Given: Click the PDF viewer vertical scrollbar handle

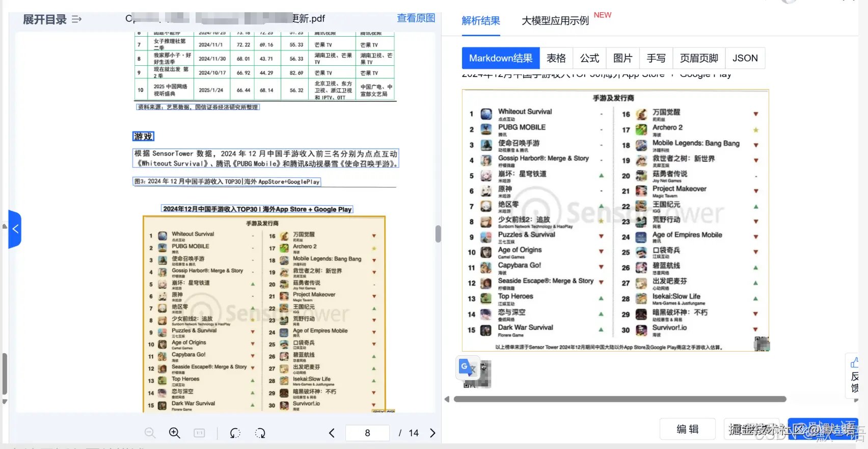Looking at the screenshot, I should [438, 234].
